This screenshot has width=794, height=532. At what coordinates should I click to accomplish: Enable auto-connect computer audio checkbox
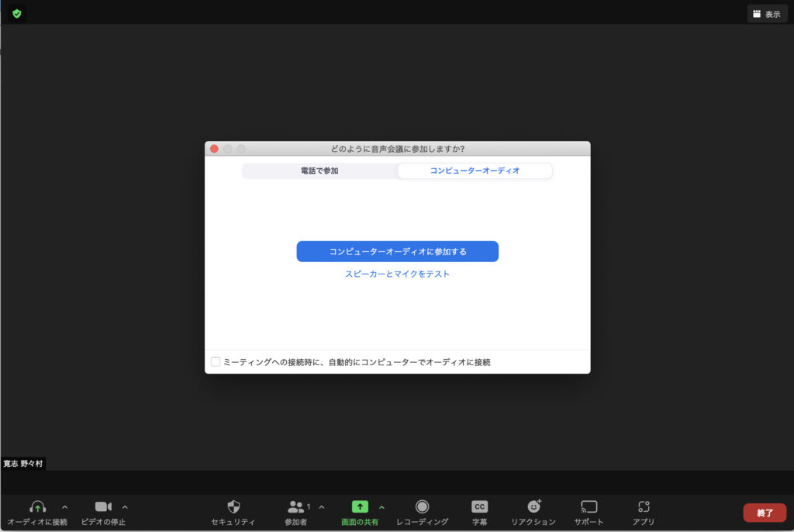point(216,361)
